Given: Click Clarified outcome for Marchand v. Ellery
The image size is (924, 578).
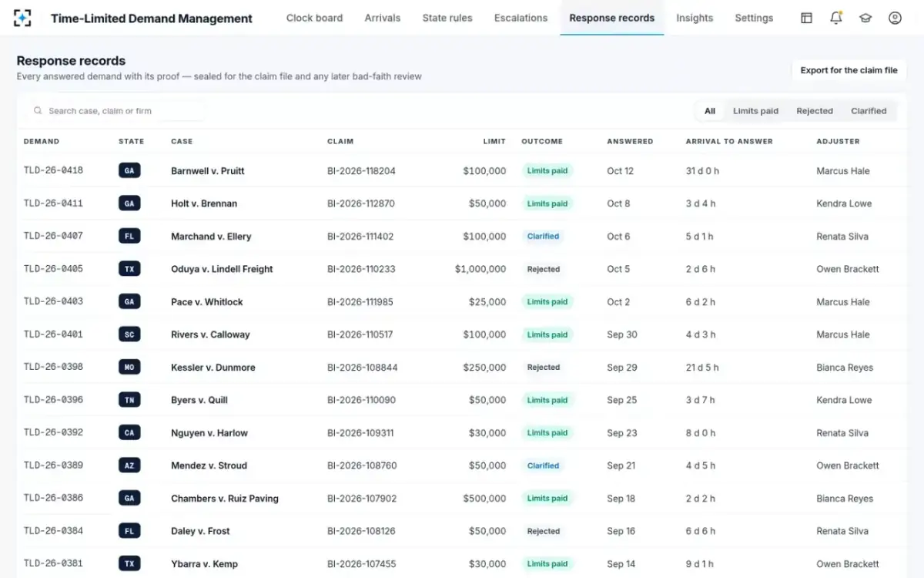Looking at the screenshot, I should (x=543, y=237).
